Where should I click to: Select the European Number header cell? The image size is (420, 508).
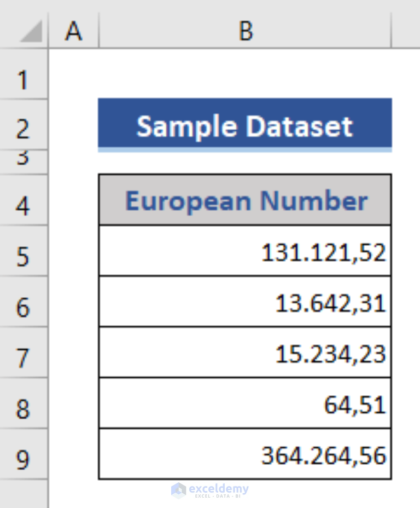pyautogui.click(x=245, y=200)
